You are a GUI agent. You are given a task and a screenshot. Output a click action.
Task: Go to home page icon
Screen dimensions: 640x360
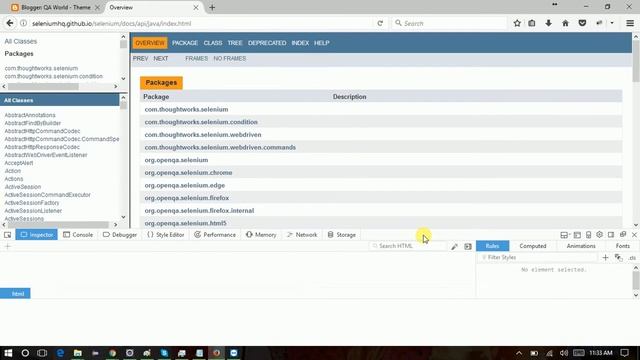coord(565,23)
